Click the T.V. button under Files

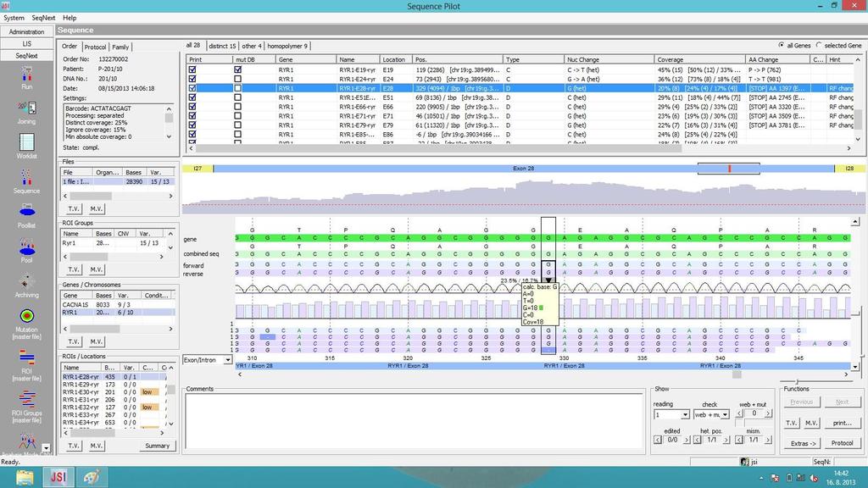point(74,208)
